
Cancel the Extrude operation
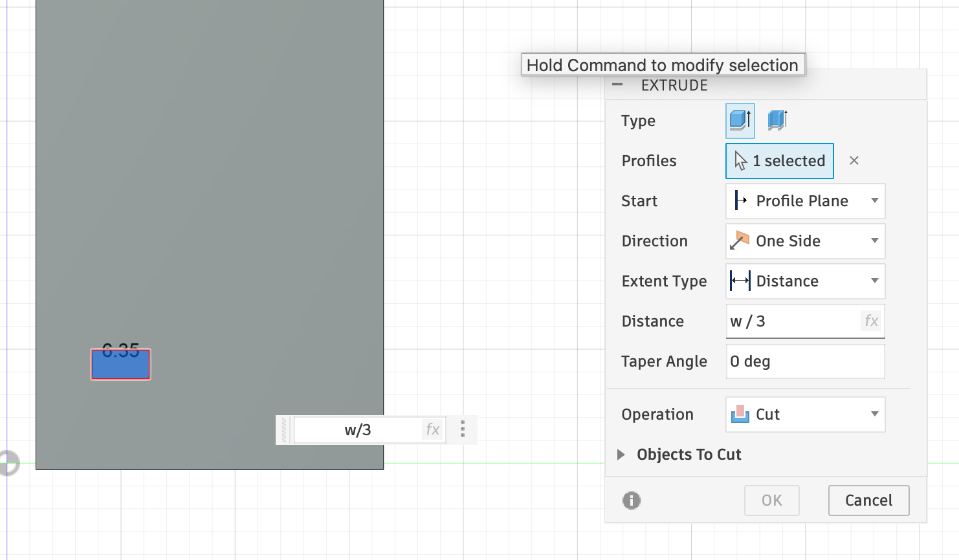[868, 500]
